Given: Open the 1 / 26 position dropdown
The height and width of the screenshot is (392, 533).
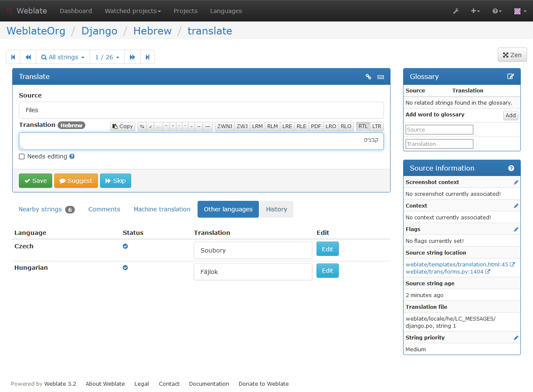Looking at the screenshot, I should click(107, 57).
